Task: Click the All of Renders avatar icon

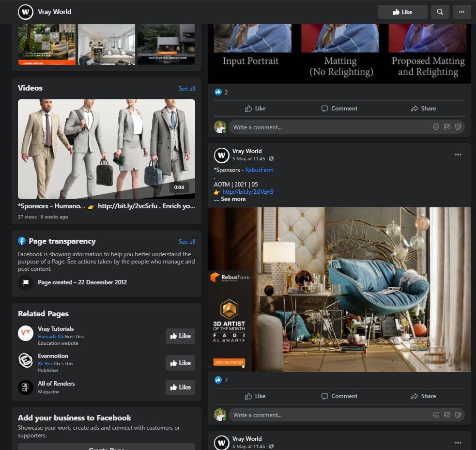Action: pos(26,388)
